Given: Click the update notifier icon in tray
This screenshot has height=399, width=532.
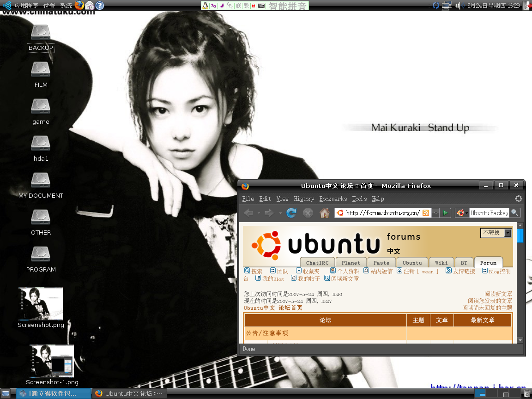Looking at the screenshot, I should pyautogui.click(x=436, y=6).
